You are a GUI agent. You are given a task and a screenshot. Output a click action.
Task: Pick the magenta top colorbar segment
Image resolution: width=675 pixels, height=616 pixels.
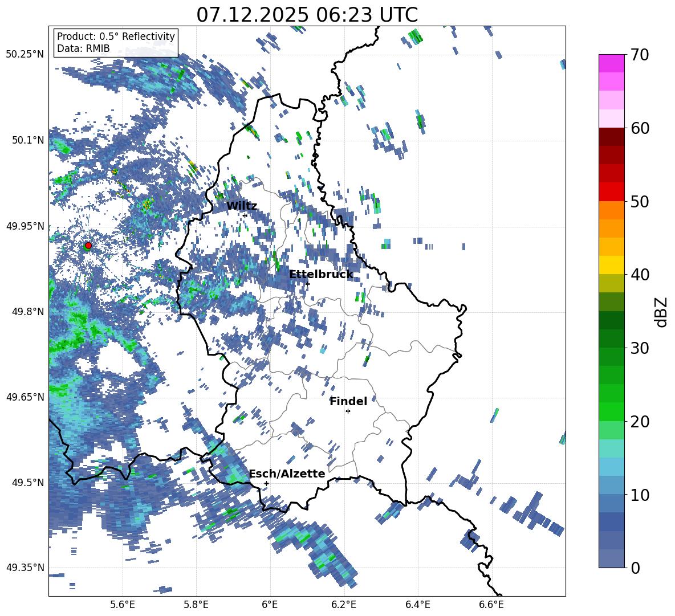611,63
